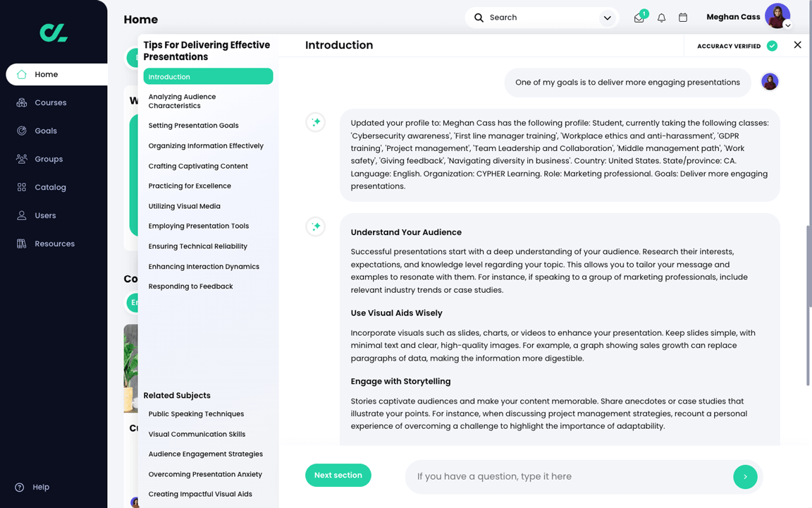Open the messages inbox with the unread badge
Screen dimensions: 812x508
click(639, 17)
